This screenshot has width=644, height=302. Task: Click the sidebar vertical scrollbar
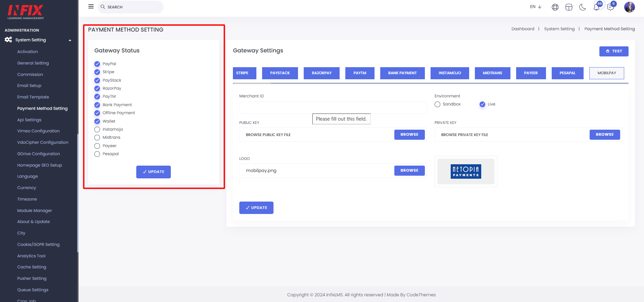(78, 193)
